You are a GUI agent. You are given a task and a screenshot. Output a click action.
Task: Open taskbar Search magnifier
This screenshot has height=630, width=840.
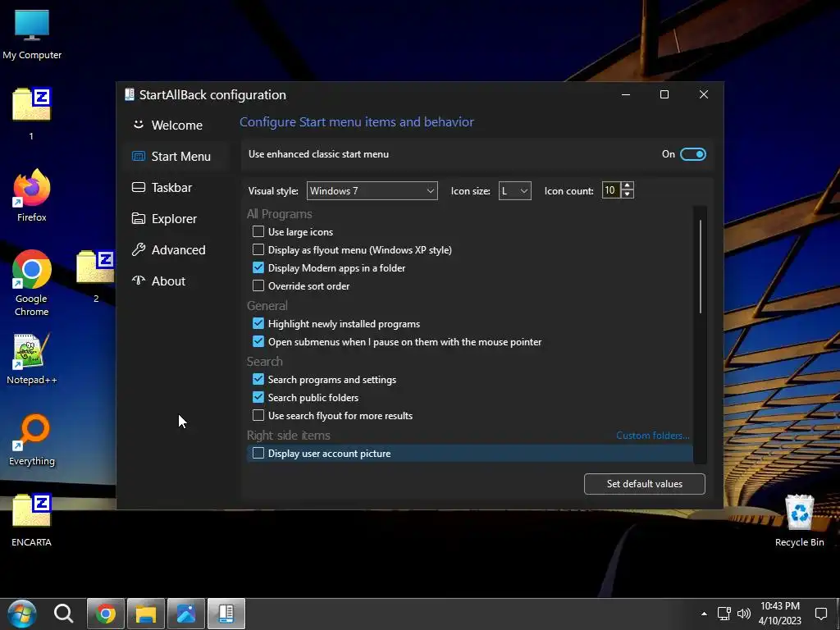[x=63, y=614]
